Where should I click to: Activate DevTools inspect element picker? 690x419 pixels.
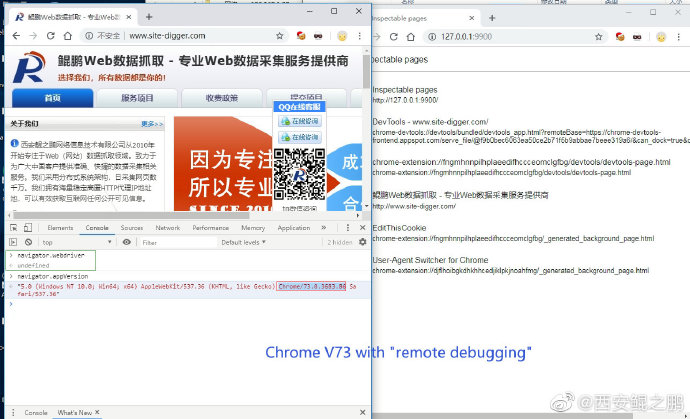(14, 228)
